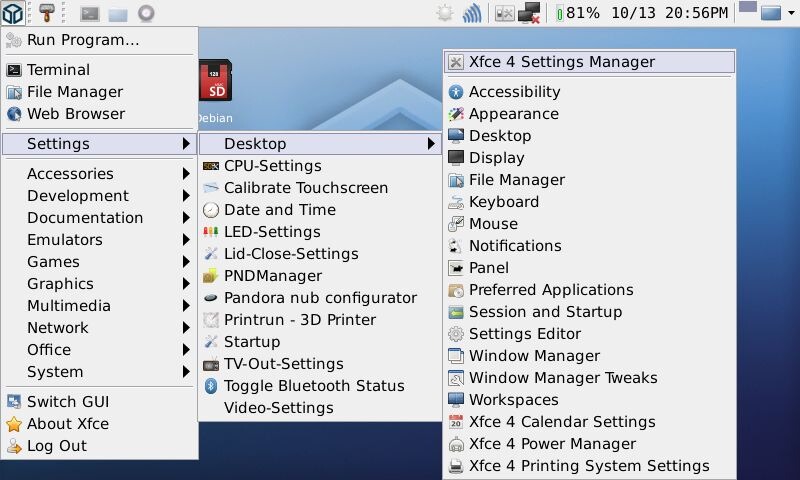
Task: Click the battery 81% indicator
Action: point(578,13)
